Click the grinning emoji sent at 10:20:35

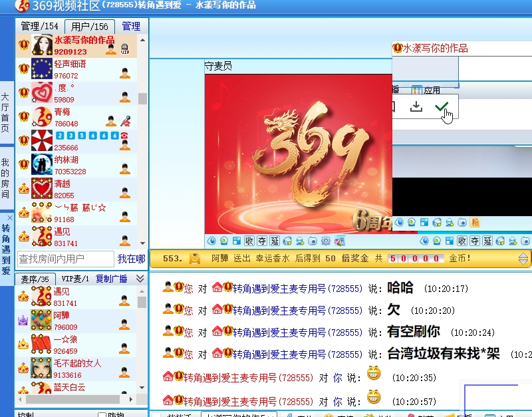click(x=374, y=373)
